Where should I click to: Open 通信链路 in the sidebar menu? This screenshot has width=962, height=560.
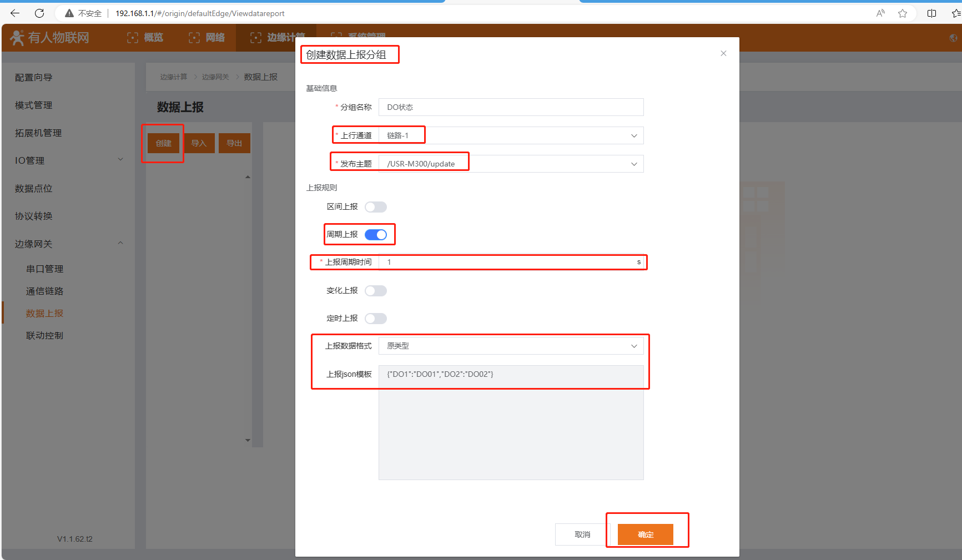44,291
